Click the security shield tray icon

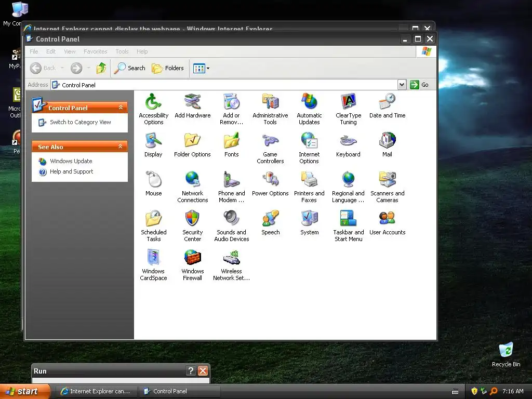pos(474,391)
